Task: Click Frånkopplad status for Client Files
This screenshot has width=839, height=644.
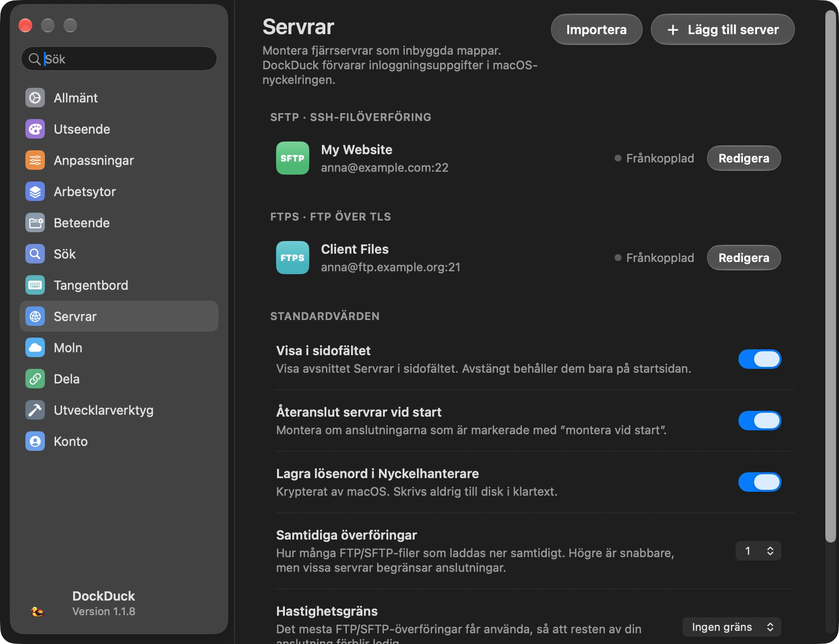Action: point(654,258)
